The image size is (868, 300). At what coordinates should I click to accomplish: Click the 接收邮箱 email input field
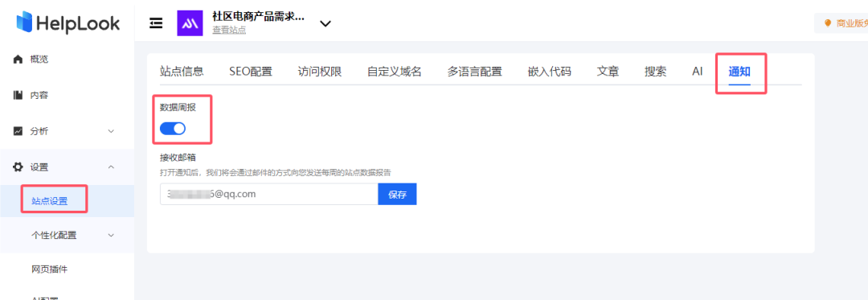[x=269, y=195]
